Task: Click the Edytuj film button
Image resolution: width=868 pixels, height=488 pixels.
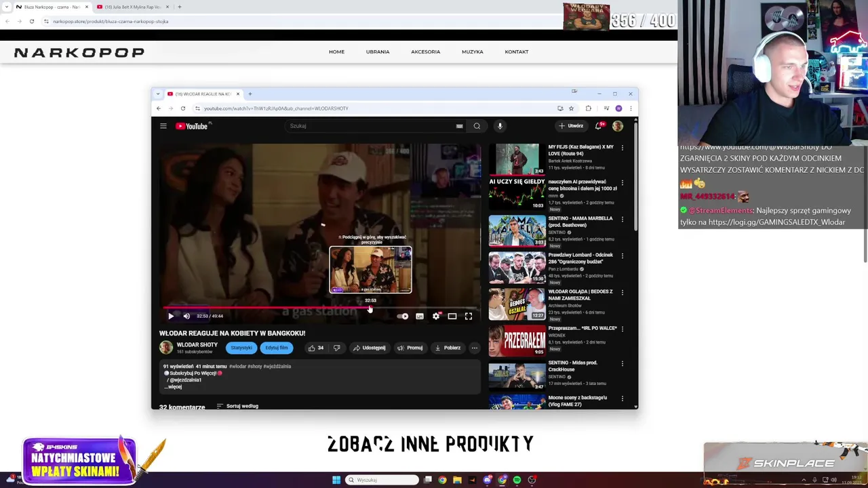Action: click(x=277, y=348)
